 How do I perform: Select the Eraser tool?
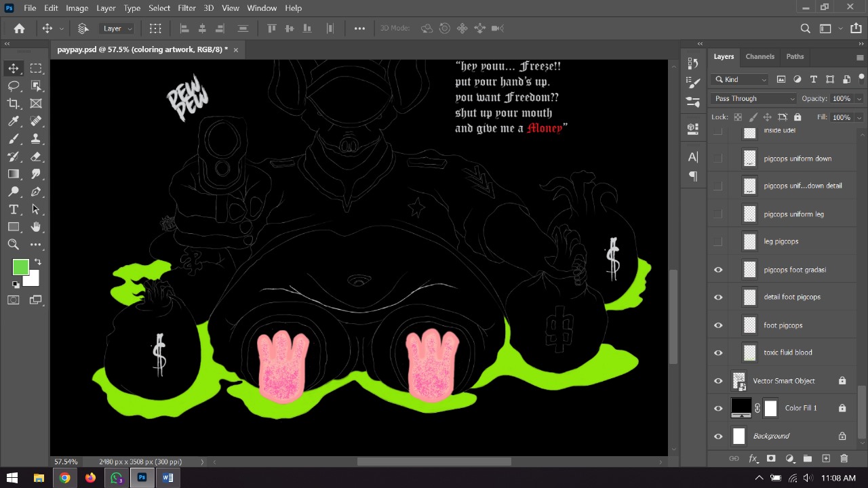tap(36, 156)
